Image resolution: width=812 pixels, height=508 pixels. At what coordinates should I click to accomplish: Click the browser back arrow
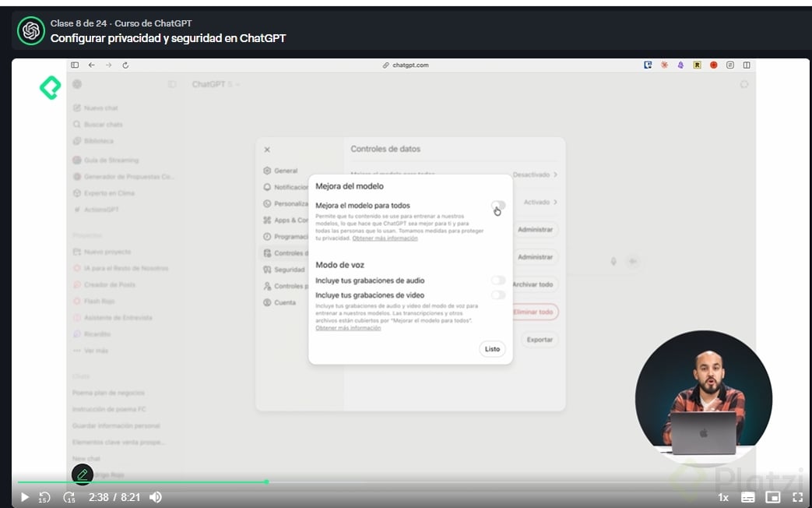click(92, 65)
